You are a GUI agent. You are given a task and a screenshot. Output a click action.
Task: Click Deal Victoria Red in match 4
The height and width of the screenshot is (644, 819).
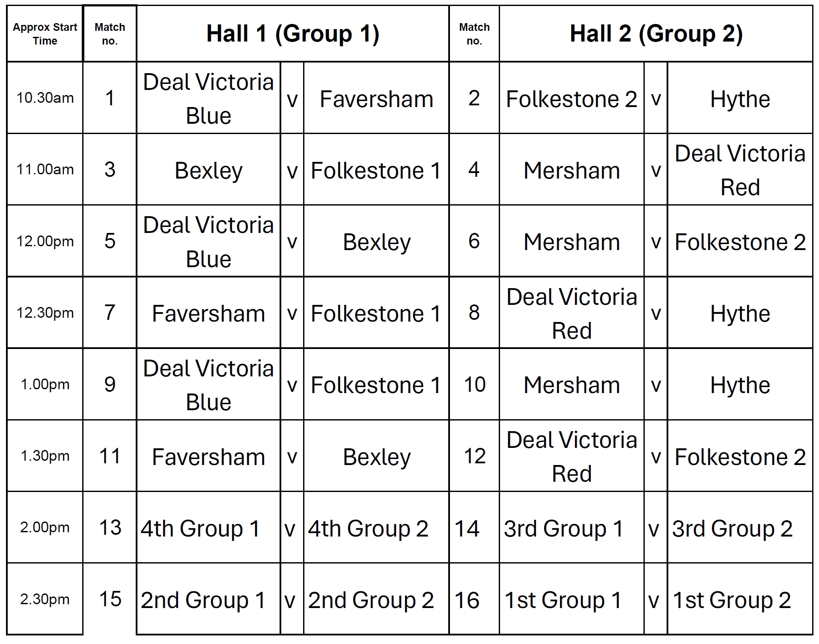[740, 170]
